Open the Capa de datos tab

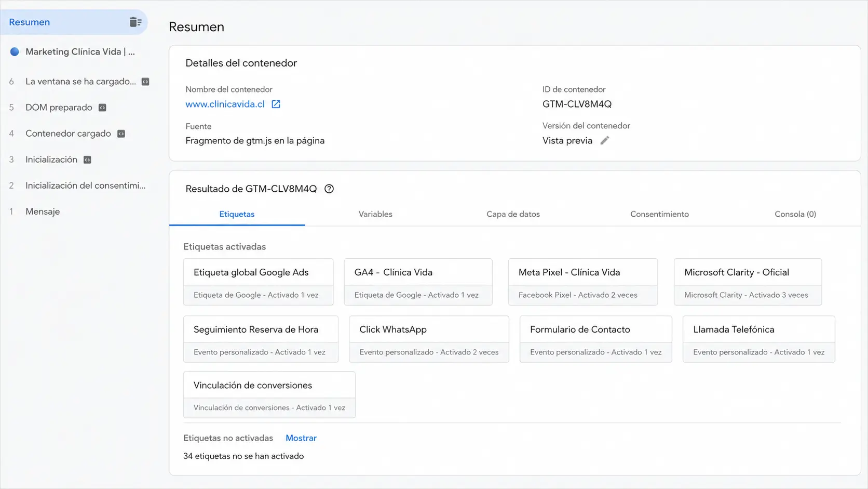(513, 214)
